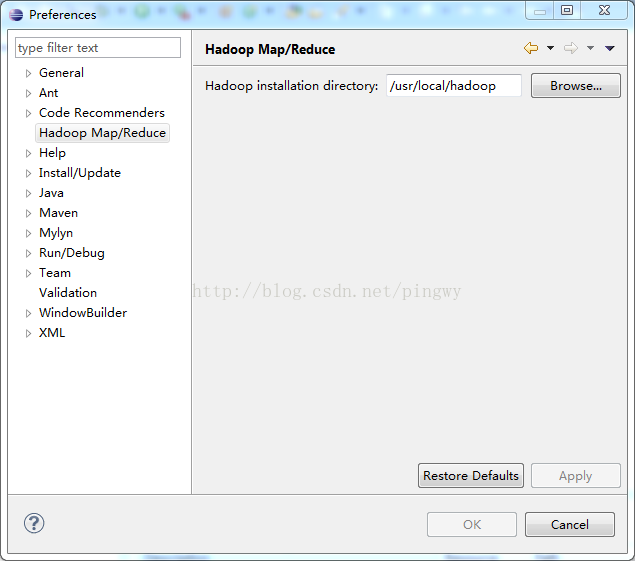Expand the Maven tree node
Viewport: 635px width, 561px height.
pos(28,213)
